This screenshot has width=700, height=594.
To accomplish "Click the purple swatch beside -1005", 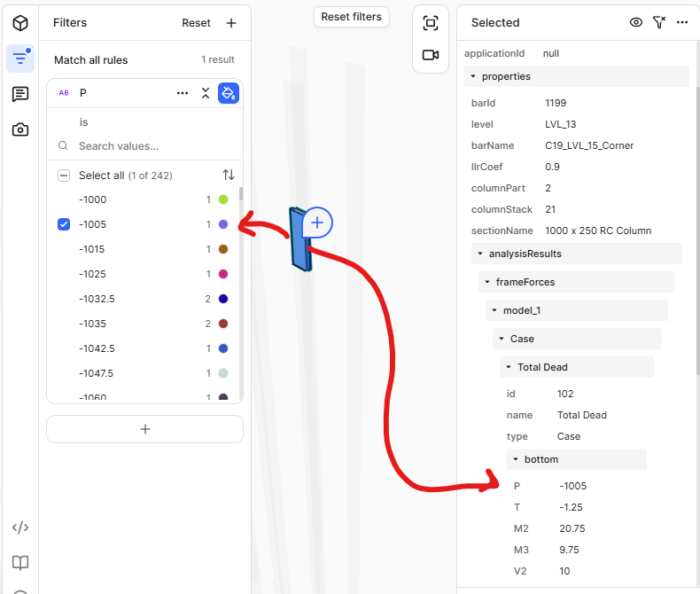I will (x=223, y=224).
